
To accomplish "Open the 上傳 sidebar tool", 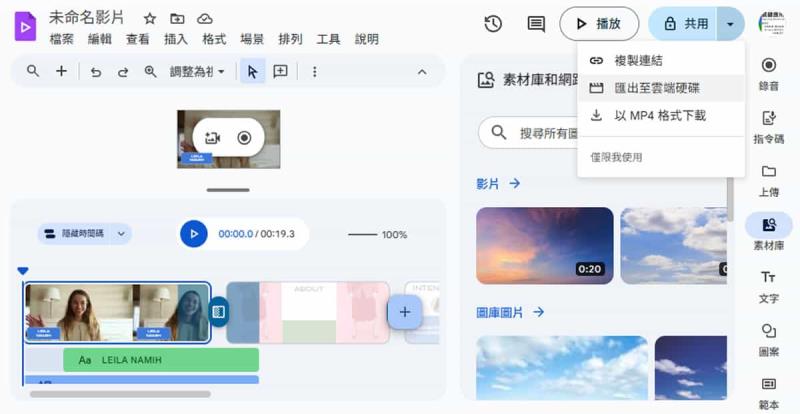I will tap(768, 181).
